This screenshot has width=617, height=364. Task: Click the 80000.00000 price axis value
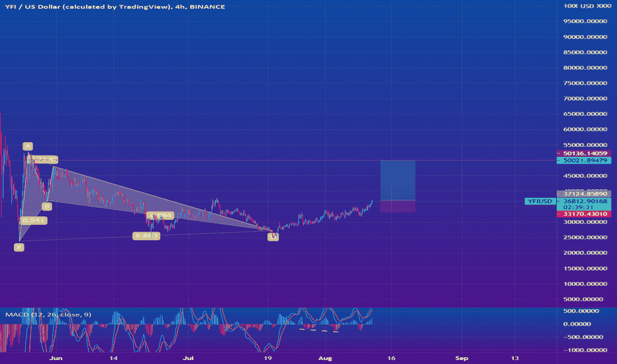click(x=585, y=68)
